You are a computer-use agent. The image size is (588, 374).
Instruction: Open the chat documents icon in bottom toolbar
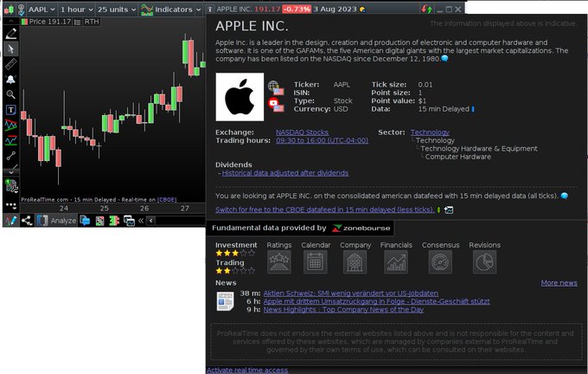pos(85,221)
